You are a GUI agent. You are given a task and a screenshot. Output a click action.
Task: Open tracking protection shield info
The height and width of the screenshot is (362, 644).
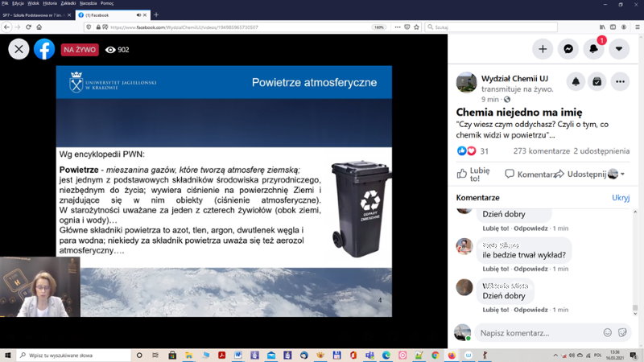pyautogui.click(x=89, y=27)
